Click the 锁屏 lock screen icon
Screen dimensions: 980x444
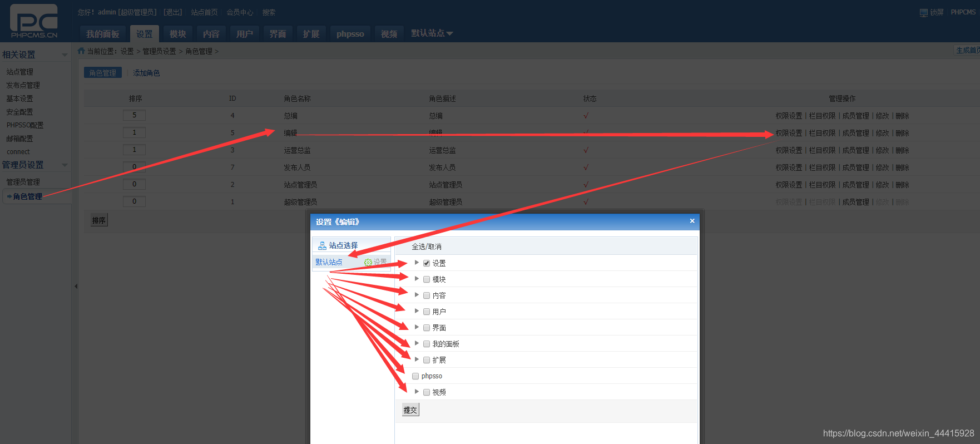coord(923,12)
